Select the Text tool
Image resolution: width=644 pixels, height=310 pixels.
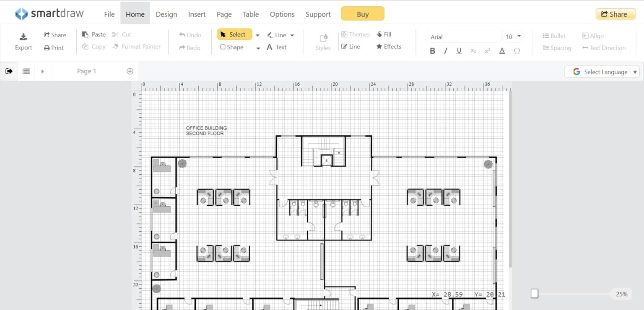tap(277, 47)
